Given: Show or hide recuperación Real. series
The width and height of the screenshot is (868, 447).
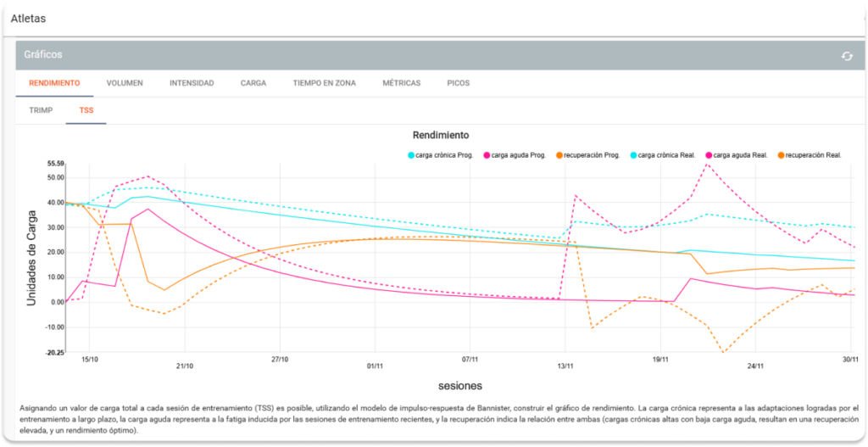Looking at the screenshot, I should click(x=813, y=155).
